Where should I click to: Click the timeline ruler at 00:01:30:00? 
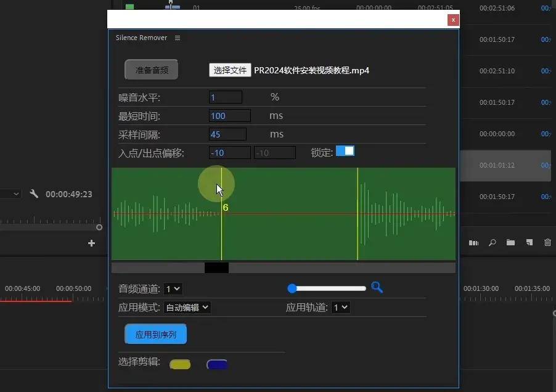481,288
